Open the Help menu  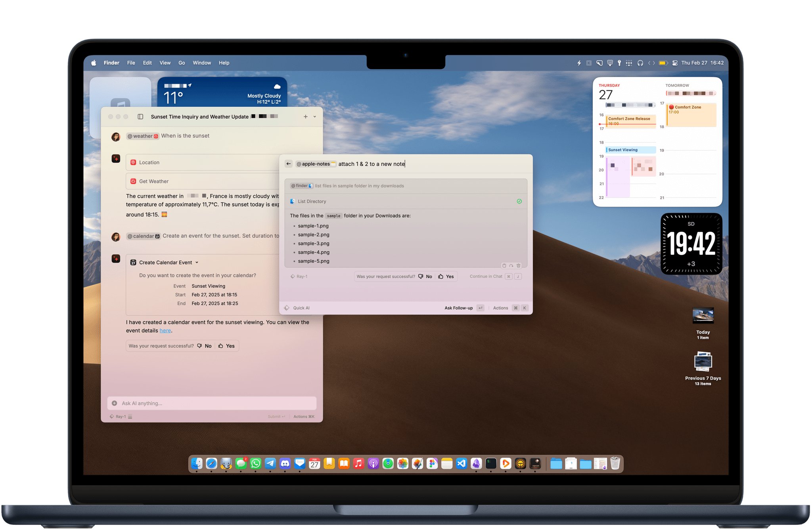pos(224,63)
